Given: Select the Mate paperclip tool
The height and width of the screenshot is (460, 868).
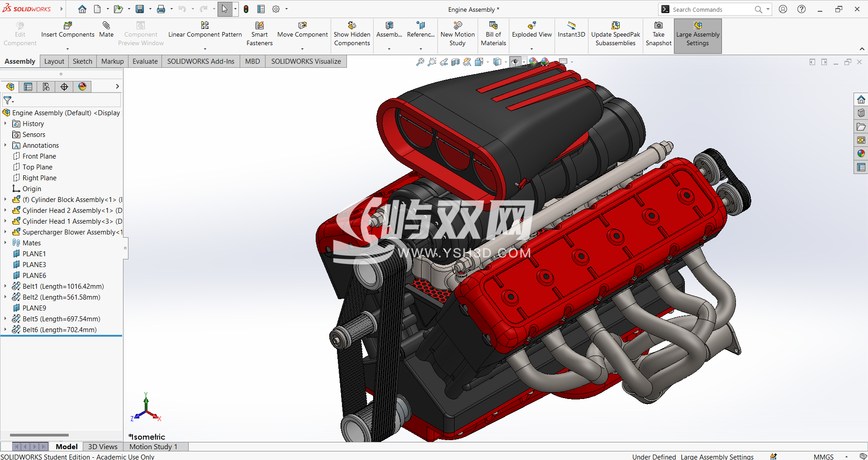Looking at the screenshot, I should click(x=106, y=30).
